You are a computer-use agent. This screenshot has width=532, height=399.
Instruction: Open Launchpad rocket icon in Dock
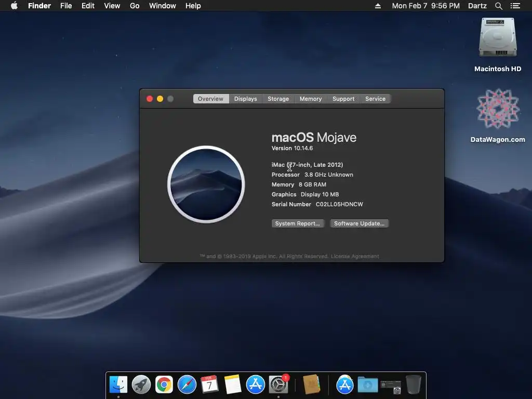141,385
